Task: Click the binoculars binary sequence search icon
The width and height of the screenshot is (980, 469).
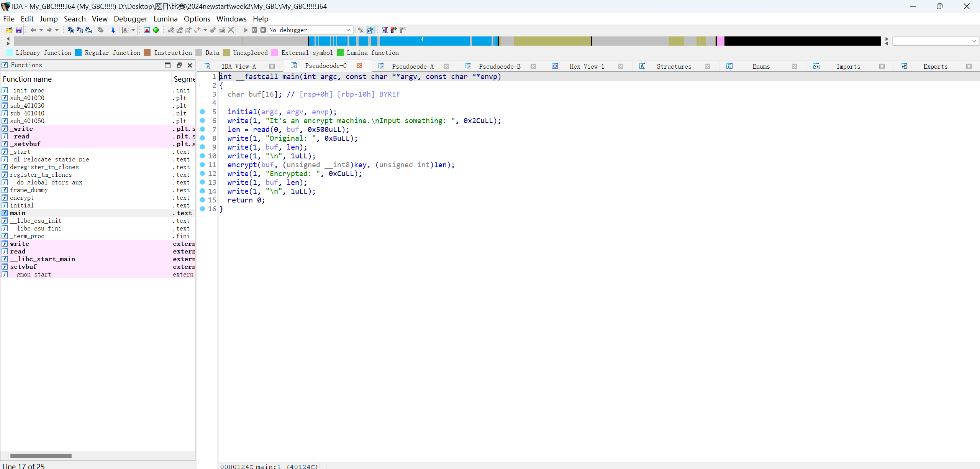Action: pos(88,30)
